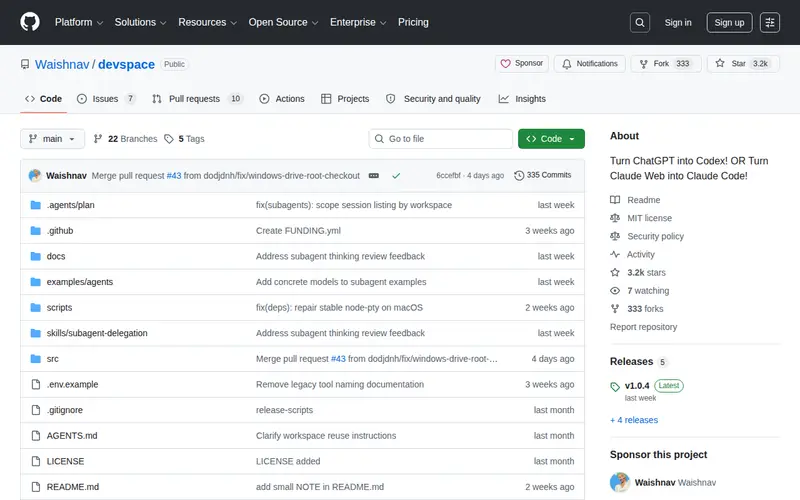This screenshot has height=500, width=800.
Task: Click the devspace repository name link
Action: click(126, 64)
